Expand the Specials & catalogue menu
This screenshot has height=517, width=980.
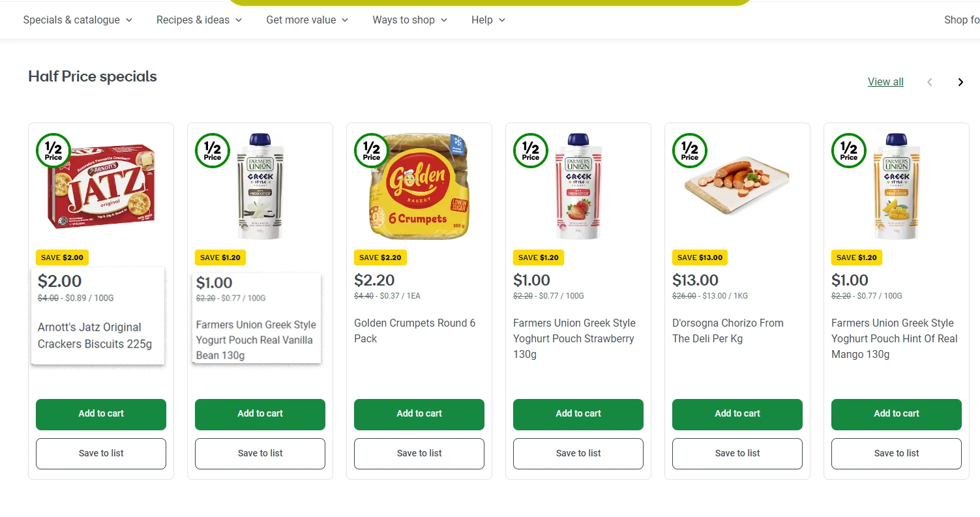click(78, 20)
